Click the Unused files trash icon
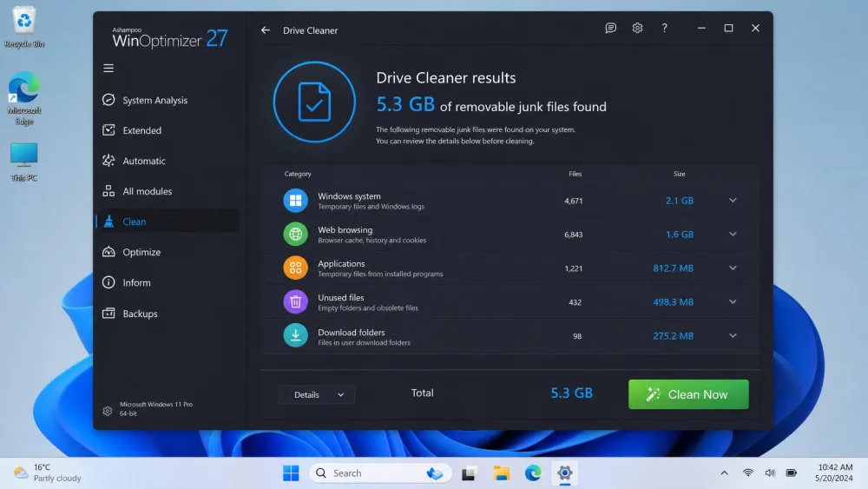Screen dimensions: 868x489 click(x=296, y=301)
